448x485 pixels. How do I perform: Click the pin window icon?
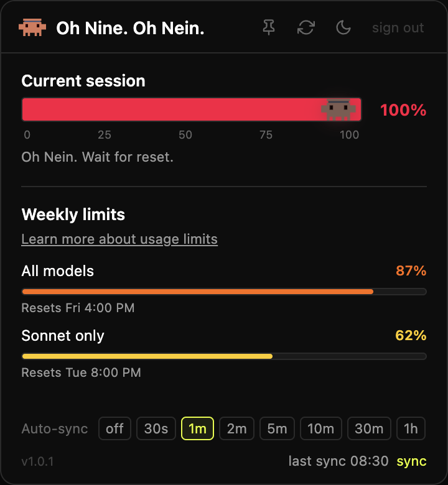pos(269,27)
